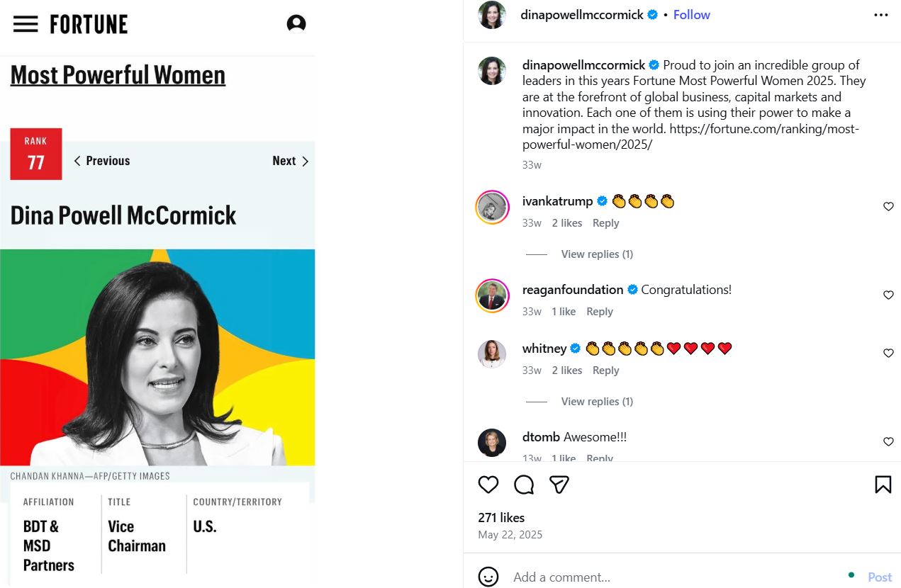Expand replies under ivankatrump's comment
Viewport: 901px width, 588px height.
pyautogui.click(x=596, y=254)
